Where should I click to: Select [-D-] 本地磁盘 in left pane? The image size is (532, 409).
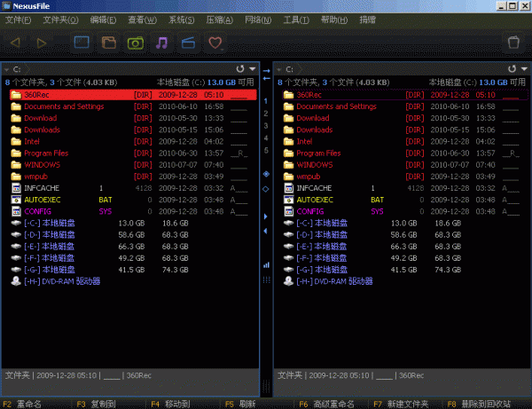(133, 235)
